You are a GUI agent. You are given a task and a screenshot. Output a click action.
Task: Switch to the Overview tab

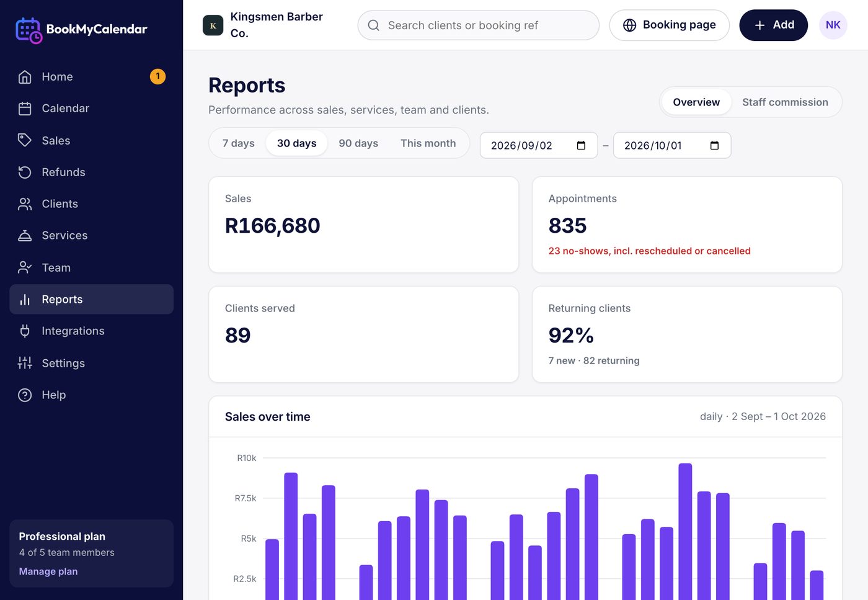pos(696,102)
